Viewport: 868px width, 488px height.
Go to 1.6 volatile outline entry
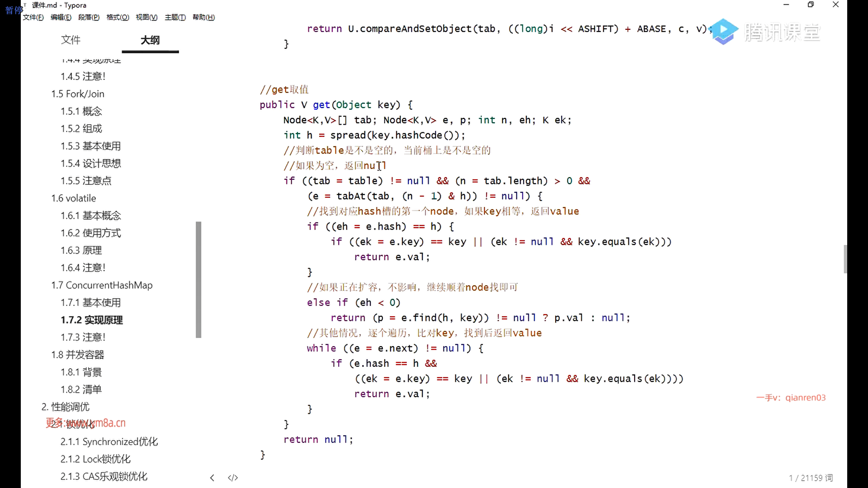click(x=74, y=198)
